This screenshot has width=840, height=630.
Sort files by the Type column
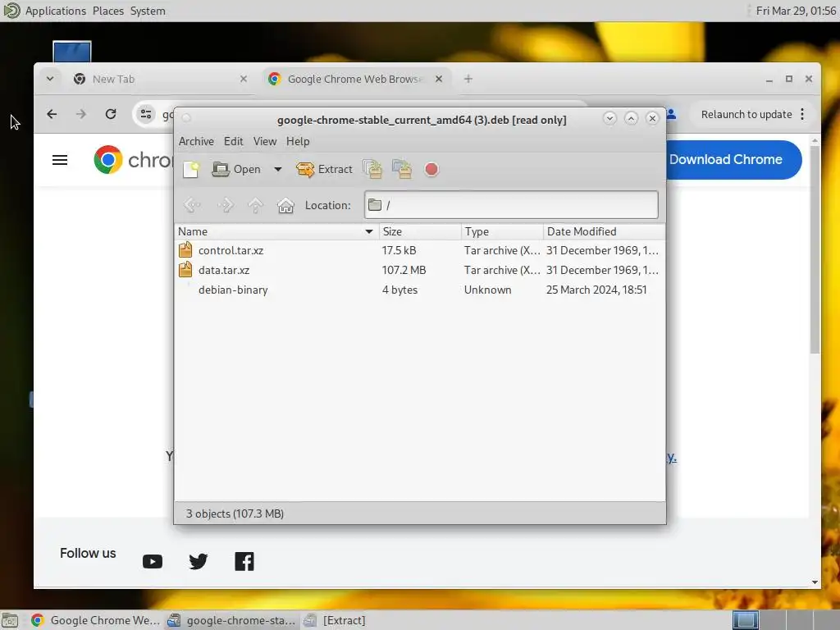point(503,231)
